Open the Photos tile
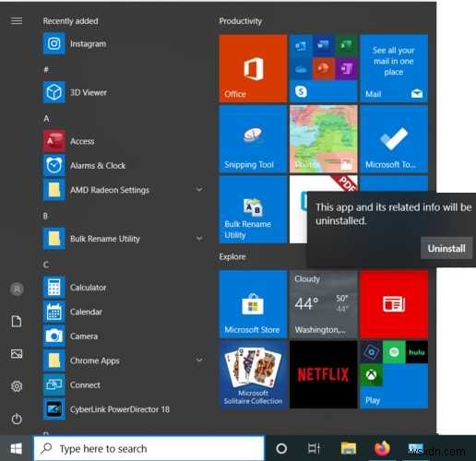476x461 pixels. point(324,139)
